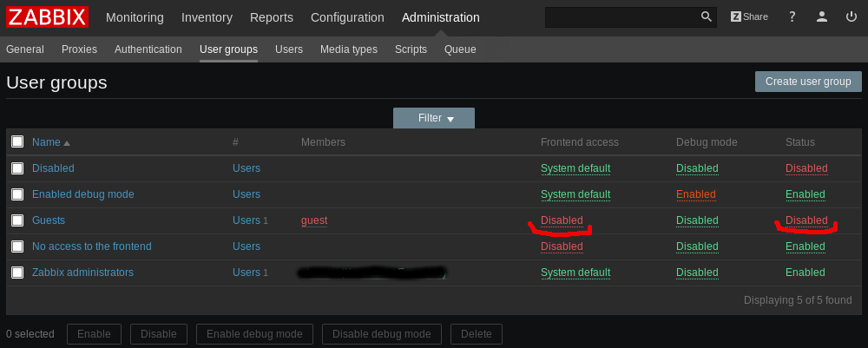Sort by the Name column header
Image resolution: width=868 pixels, height=348 pixels.
click(46, 142)
